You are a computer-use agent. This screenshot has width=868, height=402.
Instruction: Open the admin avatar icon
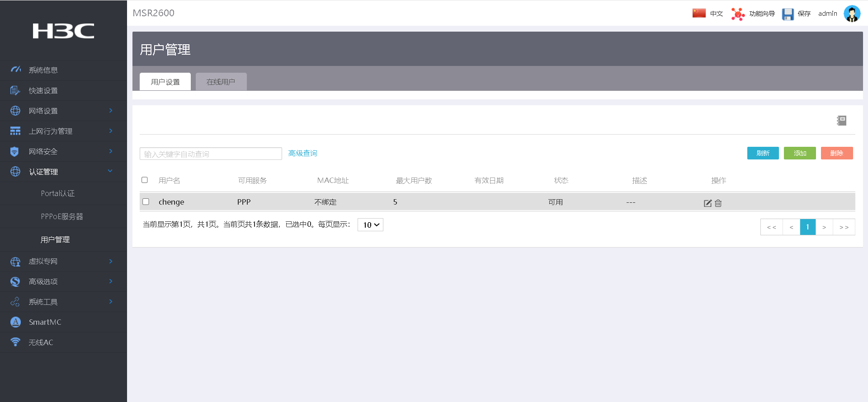[x=852, y=14]
